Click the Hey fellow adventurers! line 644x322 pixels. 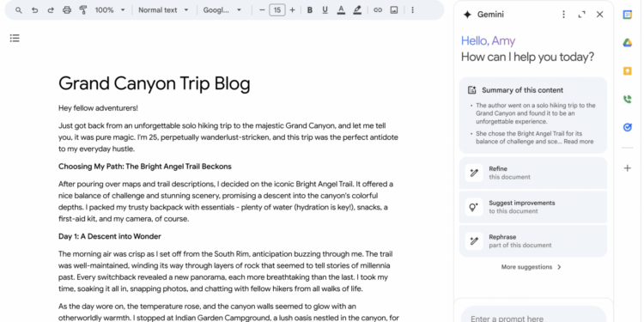tap(98, 108)
